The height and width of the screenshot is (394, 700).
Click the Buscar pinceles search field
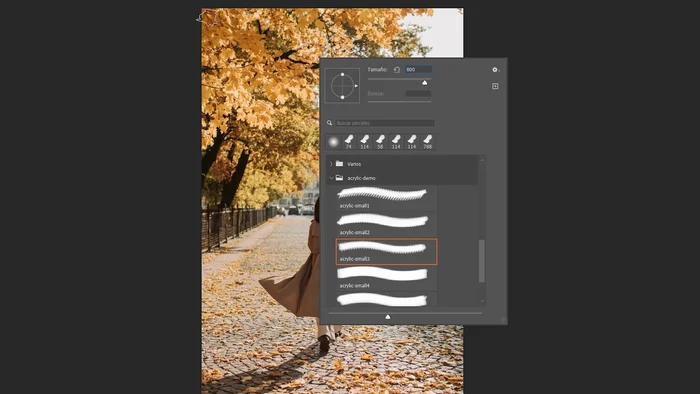pos(385,123)
